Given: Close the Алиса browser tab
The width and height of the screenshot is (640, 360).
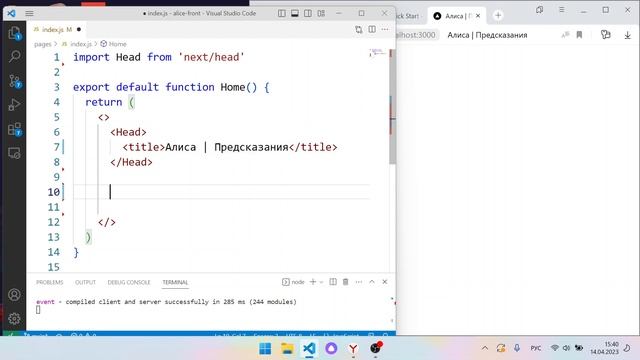Looking at the screenshot, I should pyautogui.click(x=478, y=16).
